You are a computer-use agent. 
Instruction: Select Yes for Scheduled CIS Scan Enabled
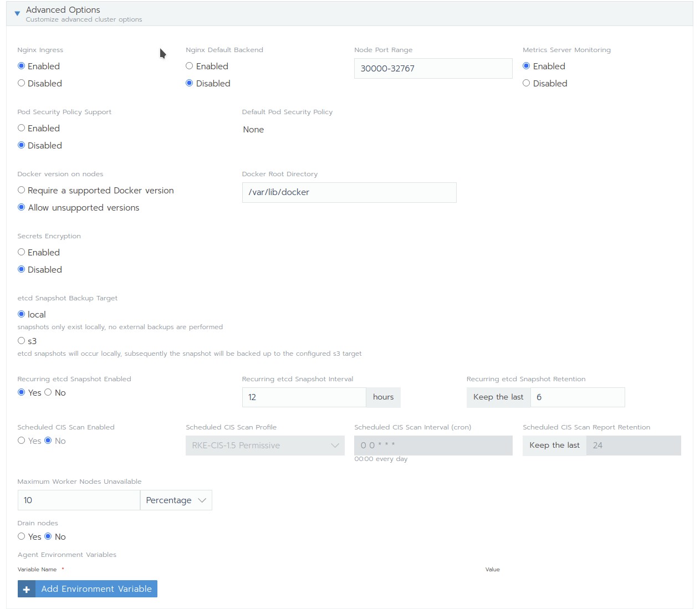tap(21, 441)
